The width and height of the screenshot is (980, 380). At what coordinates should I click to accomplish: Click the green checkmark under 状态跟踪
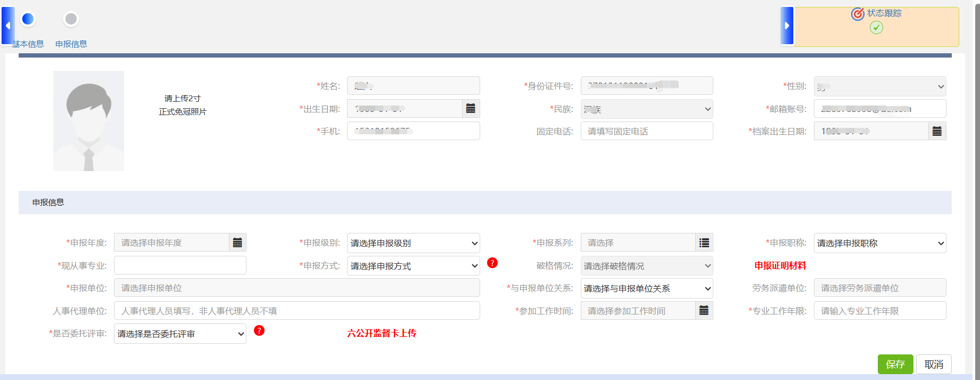pyautogui.click(x=876, y=28)
